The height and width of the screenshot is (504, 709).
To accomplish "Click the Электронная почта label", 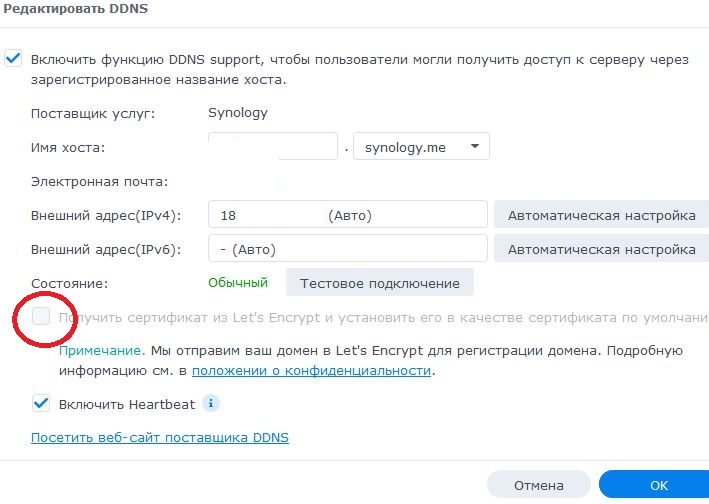I will click(99, 181).
